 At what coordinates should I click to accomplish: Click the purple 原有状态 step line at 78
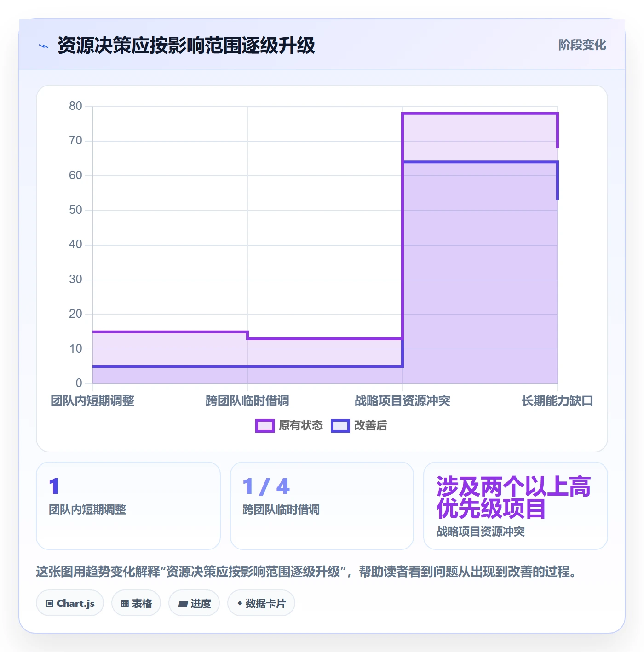[480, 113]
